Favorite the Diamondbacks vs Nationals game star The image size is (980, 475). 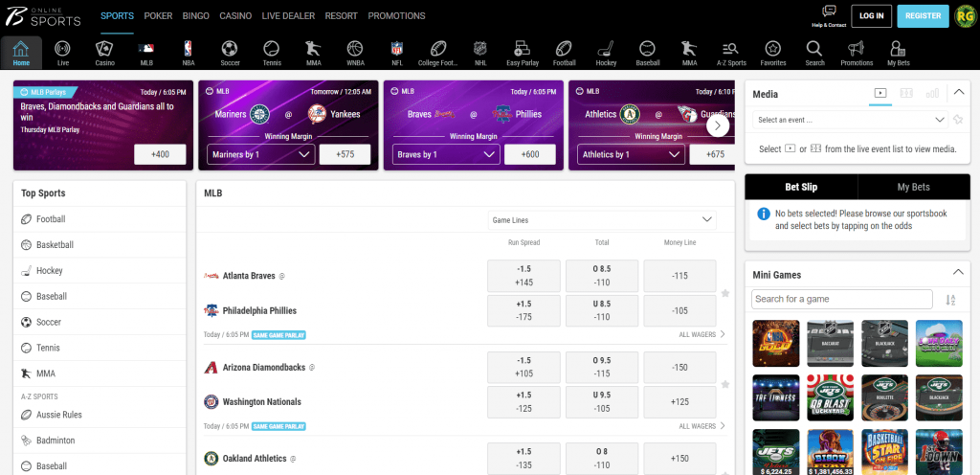tap(725, 384)
